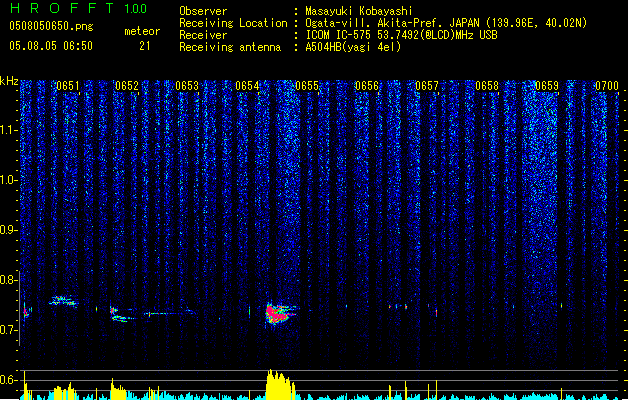
Task: Click the 0655 time marker
Action: 307,86
